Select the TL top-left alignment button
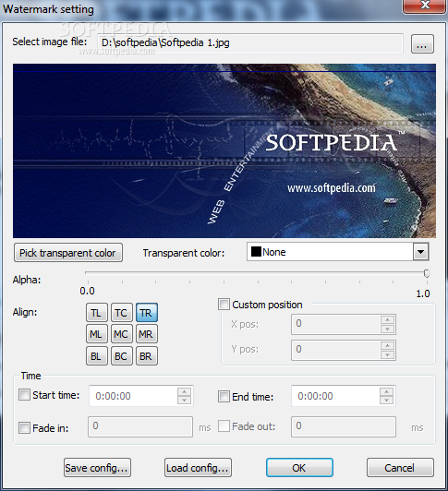Image resolution: width=448 pixels, height=491 pixels. [97, 313]
